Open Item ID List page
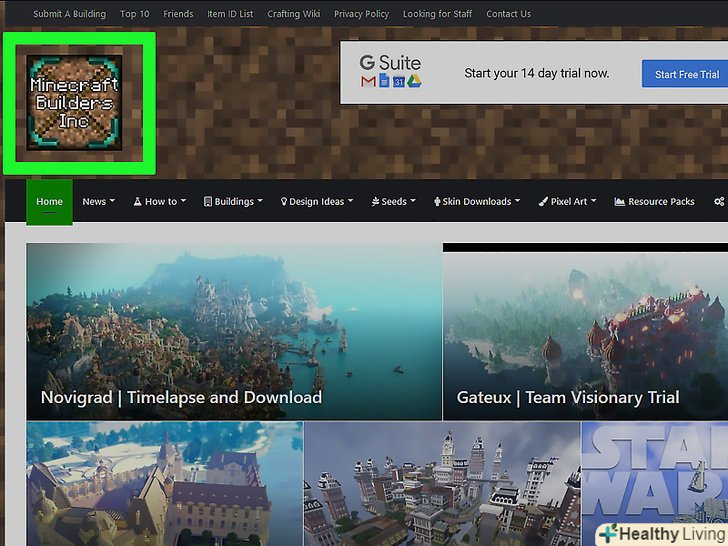 point(230,14)
